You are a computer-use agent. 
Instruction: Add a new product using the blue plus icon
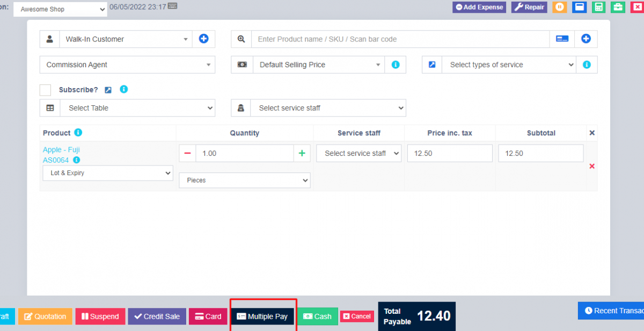pyautogui.click(x=586, y=39)
